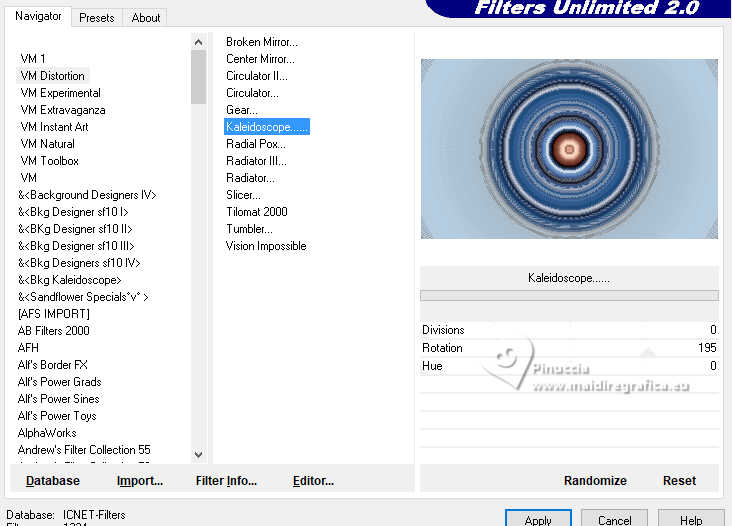Select the VM Toolbox category

[49, 161]
